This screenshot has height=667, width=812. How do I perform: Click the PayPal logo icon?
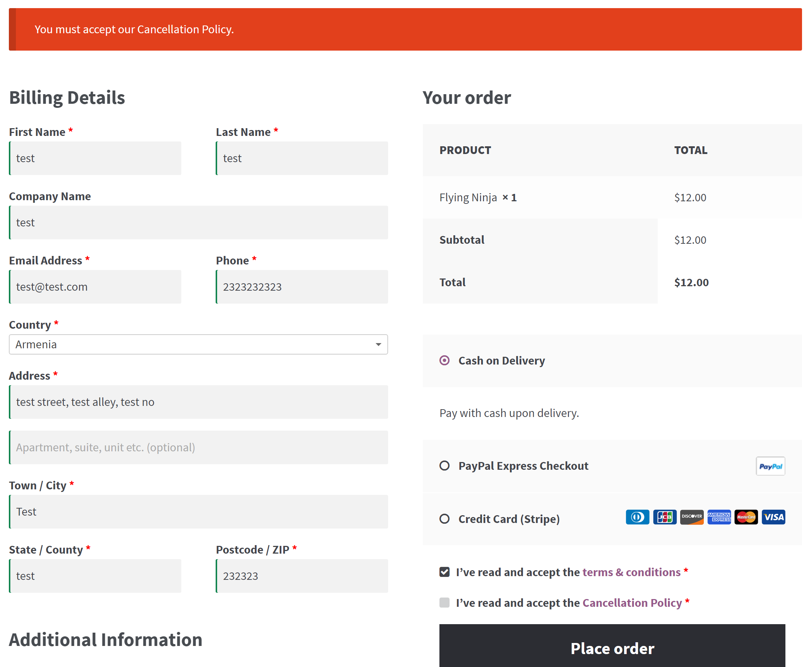770,466
